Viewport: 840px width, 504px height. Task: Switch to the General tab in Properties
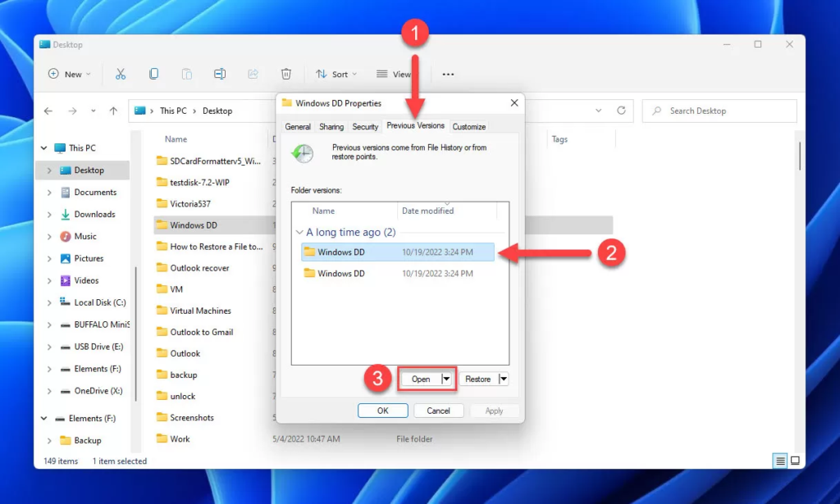[297, 126]
